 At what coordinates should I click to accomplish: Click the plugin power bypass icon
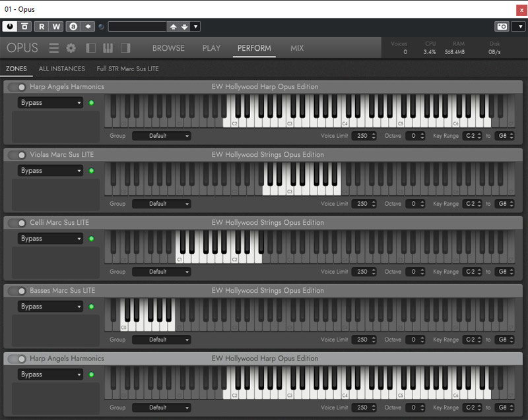tap(9, 26)
